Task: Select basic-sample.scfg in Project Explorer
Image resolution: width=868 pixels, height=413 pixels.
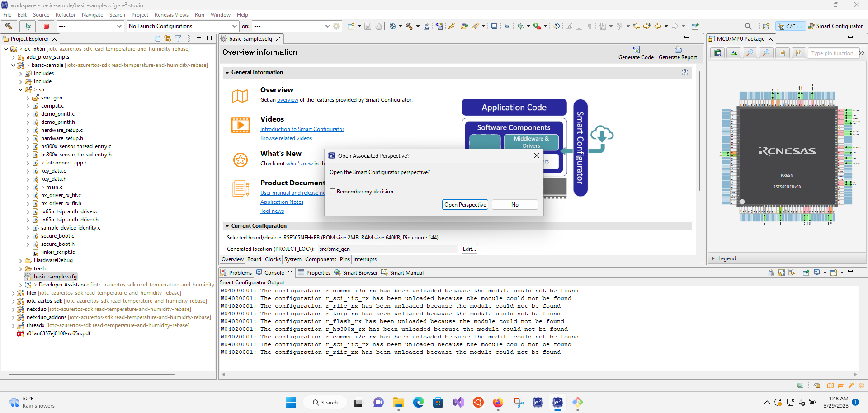Action: pos(55,277)
